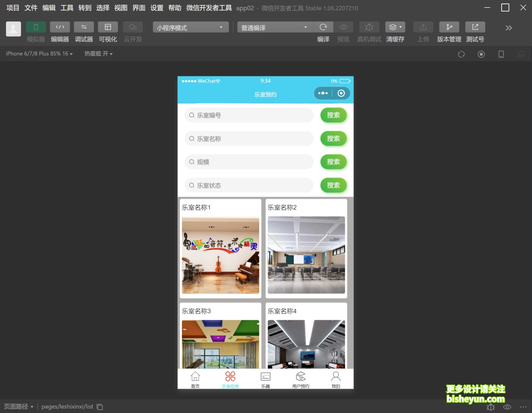Click the Compile (编译) refresh icon
532x413 pixels.
[x=323, y=27]
